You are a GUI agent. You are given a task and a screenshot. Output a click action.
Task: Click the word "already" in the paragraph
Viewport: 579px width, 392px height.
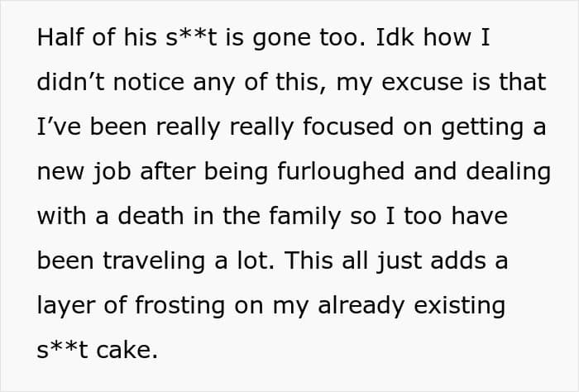pos(361,307)
